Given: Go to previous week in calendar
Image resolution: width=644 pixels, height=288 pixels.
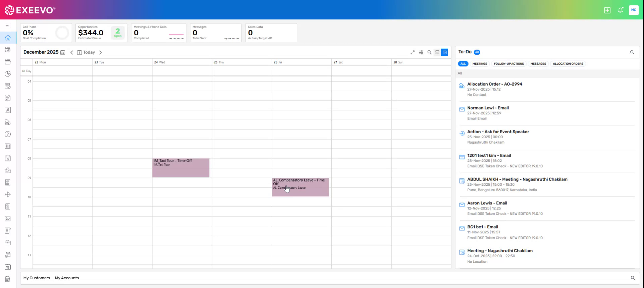Looking at the screenshot, I should (71, 52).
